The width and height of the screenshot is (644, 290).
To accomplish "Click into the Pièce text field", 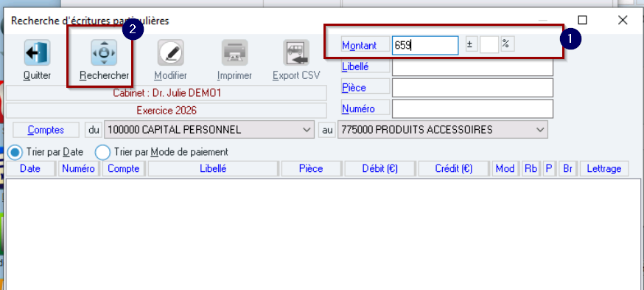I will click(472, 88).
